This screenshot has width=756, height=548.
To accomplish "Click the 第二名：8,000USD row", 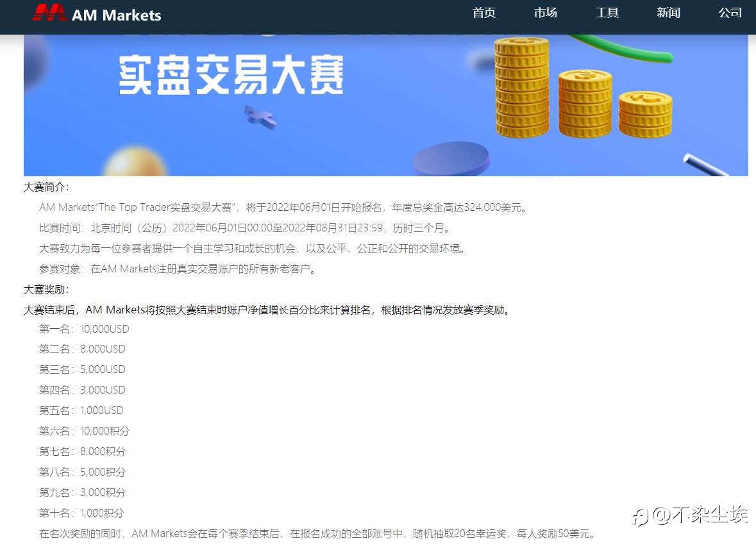I will [83, 349].
